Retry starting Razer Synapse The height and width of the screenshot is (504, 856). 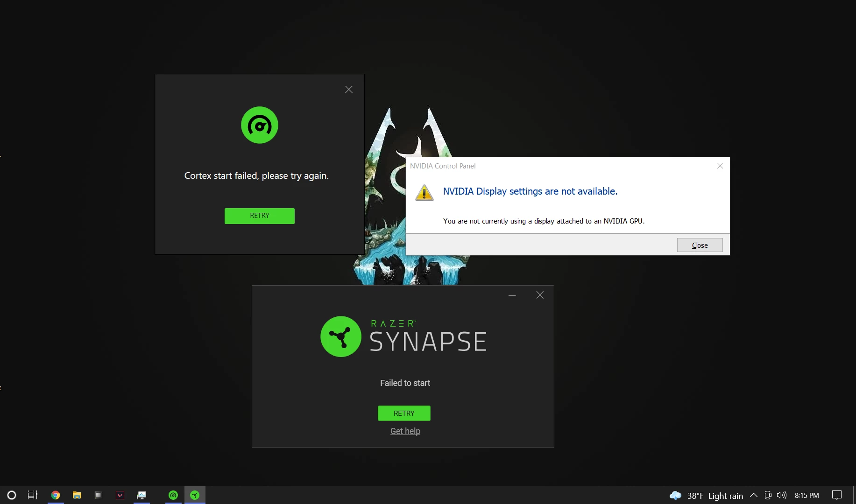coord(404,413)
